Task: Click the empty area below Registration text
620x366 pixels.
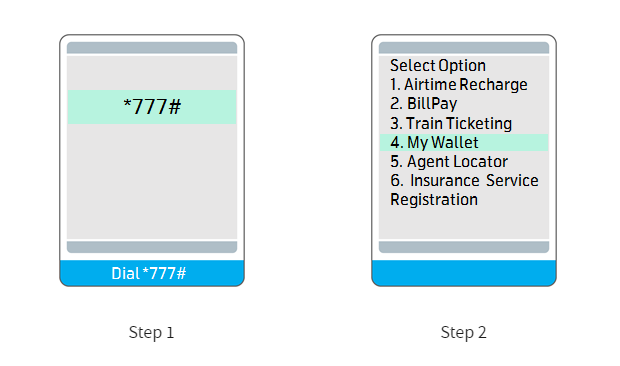Action: click(x=464, y=224)
